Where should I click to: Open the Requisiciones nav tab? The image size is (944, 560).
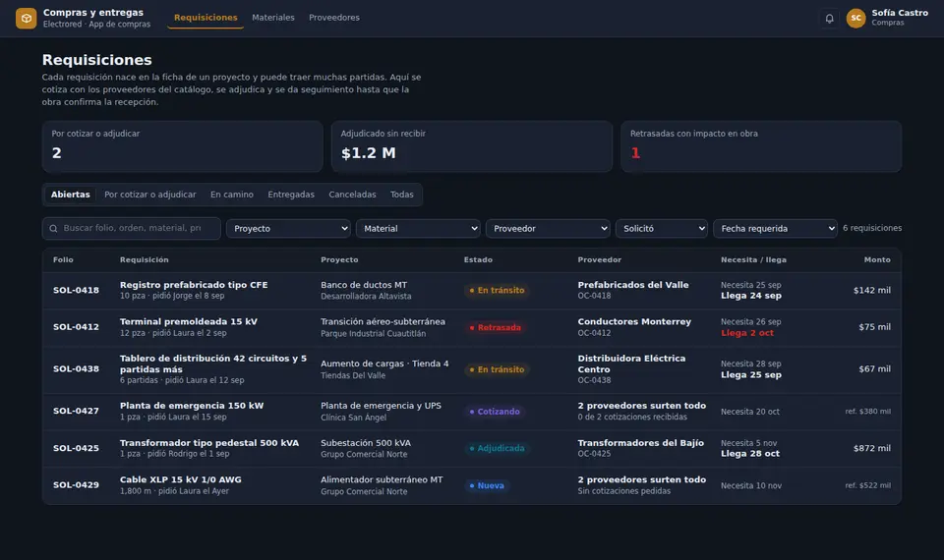click(x=206, y=18)
